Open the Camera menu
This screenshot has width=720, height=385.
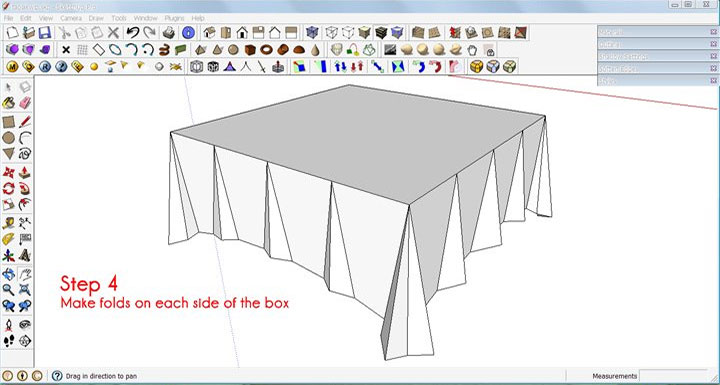71,18
